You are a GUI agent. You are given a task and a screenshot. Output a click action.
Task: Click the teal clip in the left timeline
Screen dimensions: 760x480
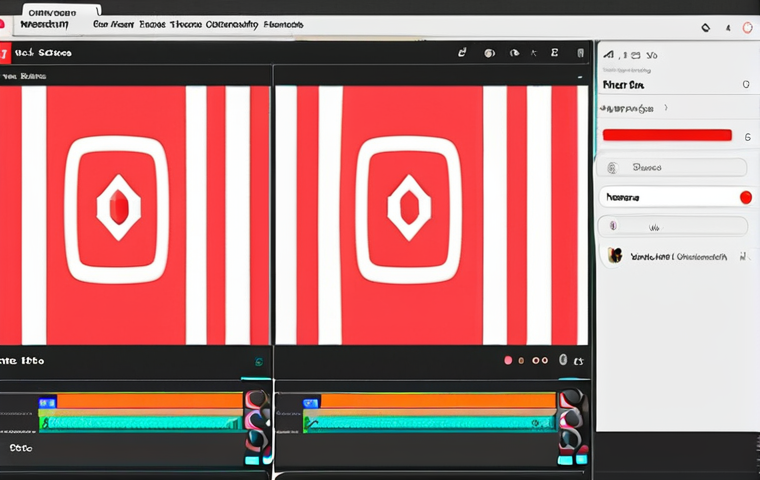(142, 423)
